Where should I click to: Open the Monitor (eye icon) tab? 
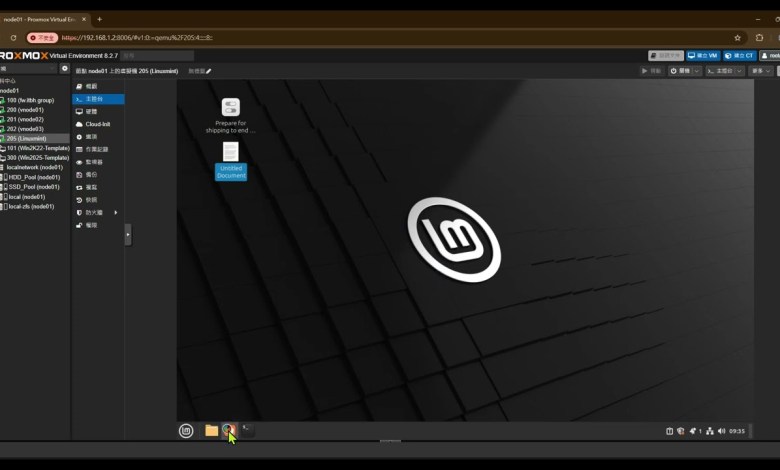[98, 162]
